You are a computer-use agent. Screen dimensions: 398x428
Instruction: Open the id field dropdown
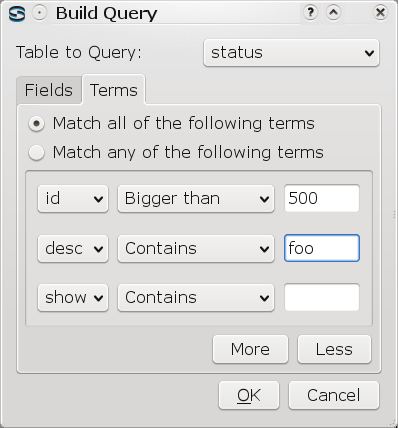73,199
